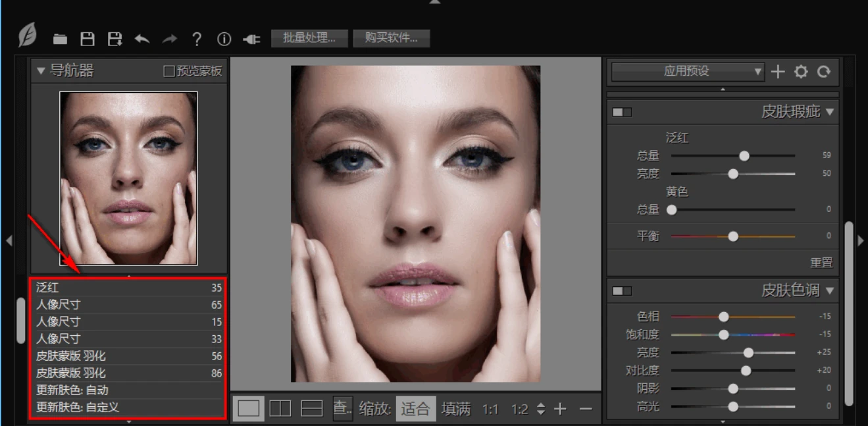Enable the 预览蒙板 checkbox
The width and height of the screenshot is (868, 426).
[x=170, y=71]
